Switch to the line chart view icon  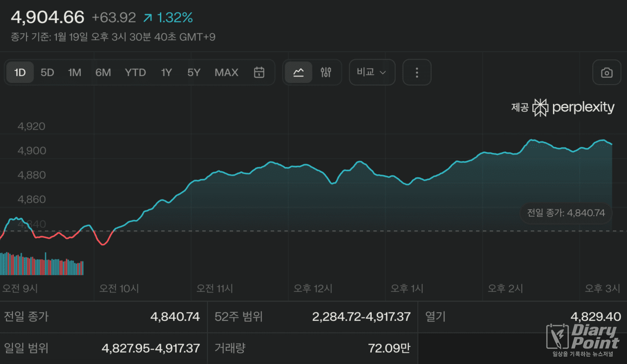click(x=298, y=72)
